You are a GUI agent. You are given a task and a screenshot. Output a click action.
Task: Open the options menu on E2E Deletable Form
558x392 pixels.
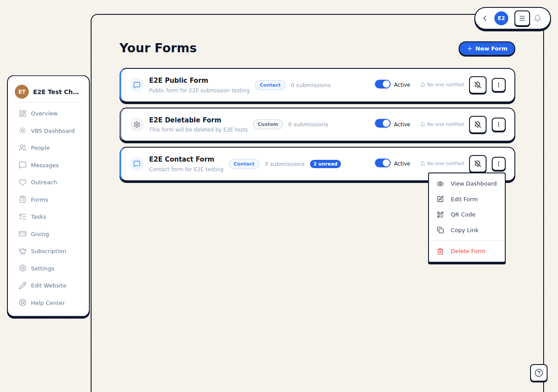(x=498, y=125)
